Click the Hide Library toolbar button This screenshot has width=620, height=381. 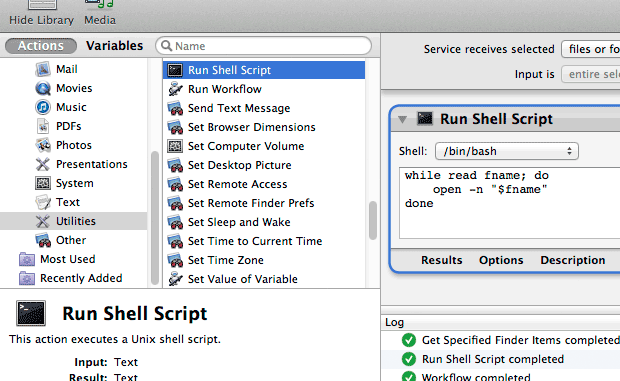tap(42, 13)
